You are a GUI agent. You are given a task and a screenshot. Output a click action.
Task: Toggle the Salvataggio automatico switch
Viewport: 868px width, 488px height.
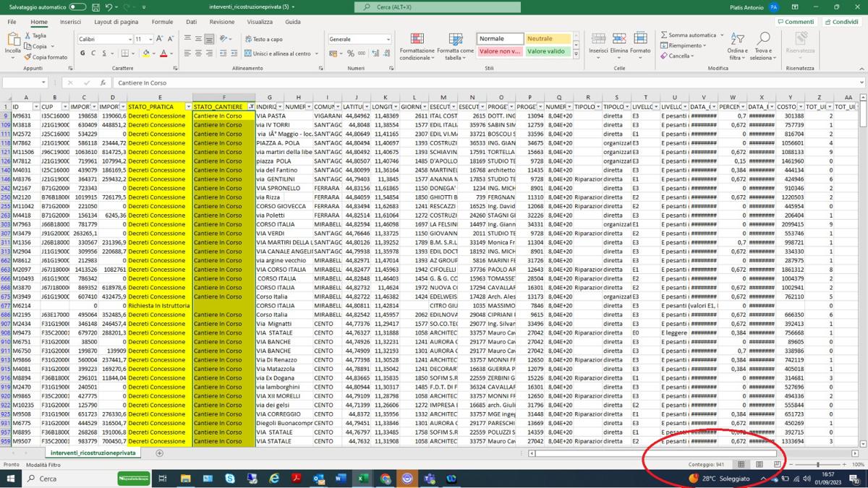77,7
